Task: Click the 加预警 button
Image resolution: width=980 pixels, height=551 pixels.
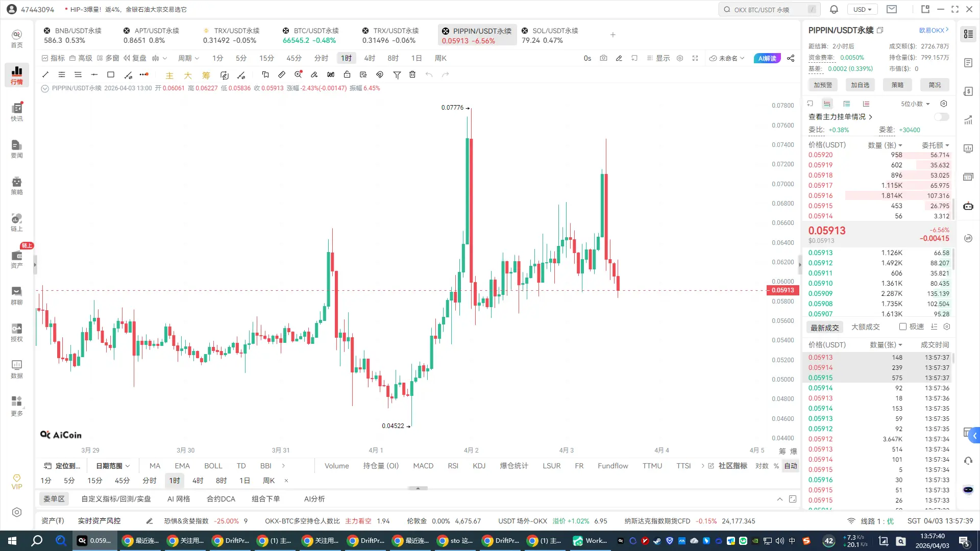Action: [x=822, y=85]
